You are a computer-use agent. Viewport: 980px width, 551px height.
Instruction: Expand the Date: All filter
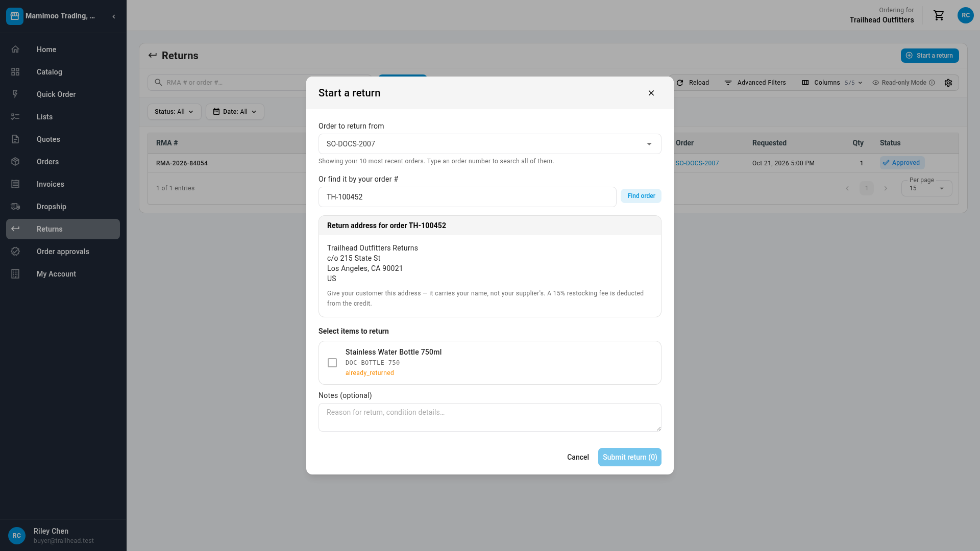click(x=235, y=112)
